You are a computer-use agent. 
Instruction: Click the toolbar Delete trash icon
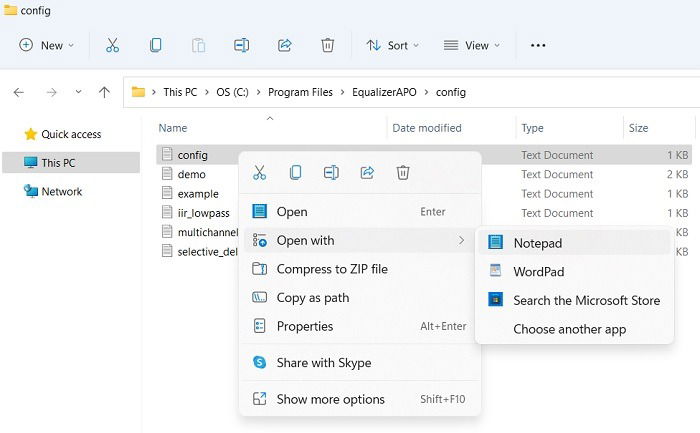(327, 45)
